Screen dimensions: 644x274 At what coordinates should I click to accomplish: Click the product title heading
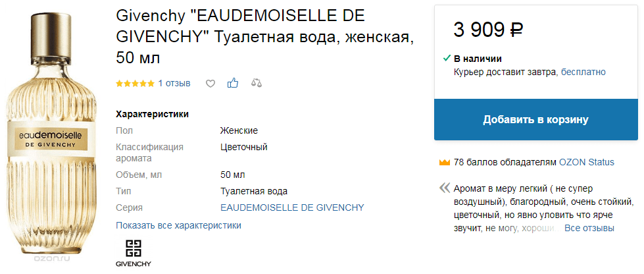click(x=265, y=37)
